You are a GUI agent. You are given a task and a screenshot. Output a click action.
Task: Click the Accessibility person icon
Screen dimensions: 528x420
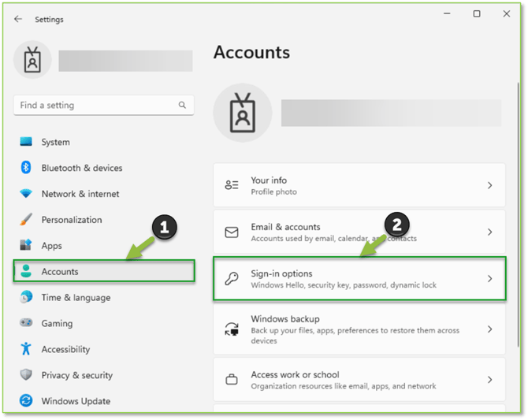pyautogui.click(x=26, y=349)
